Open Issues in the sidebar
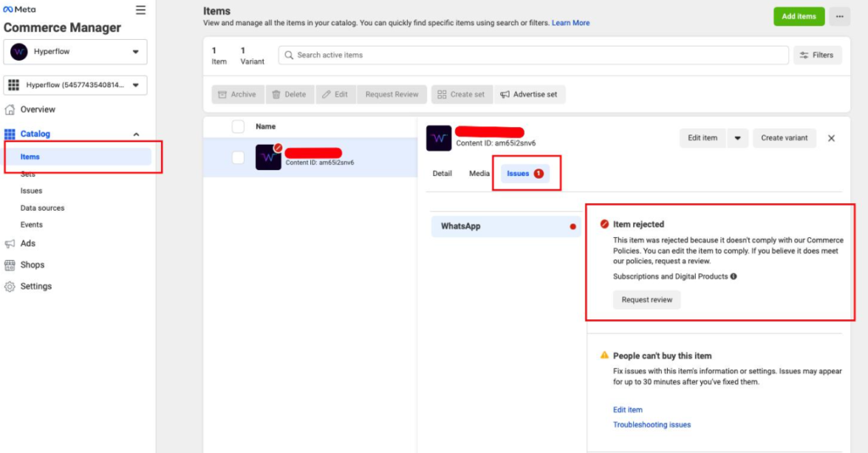Screen dimensions: 868x453 coord(31,191)
